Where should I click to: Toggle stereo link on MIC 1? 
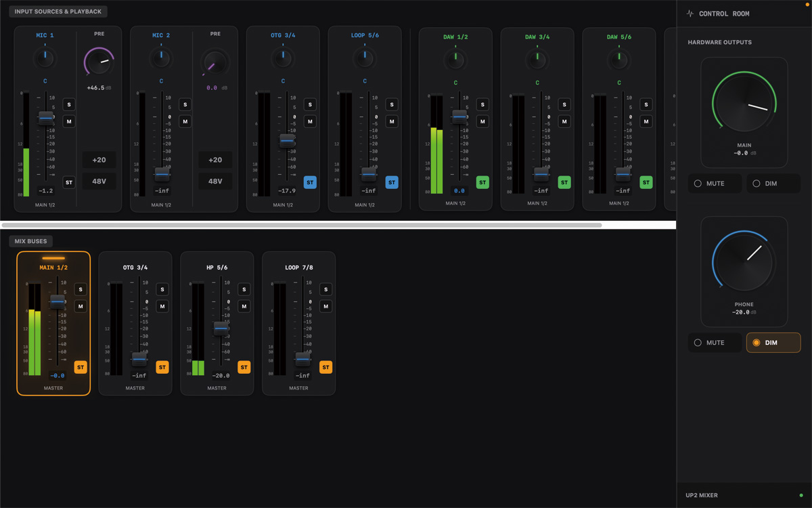69,182
